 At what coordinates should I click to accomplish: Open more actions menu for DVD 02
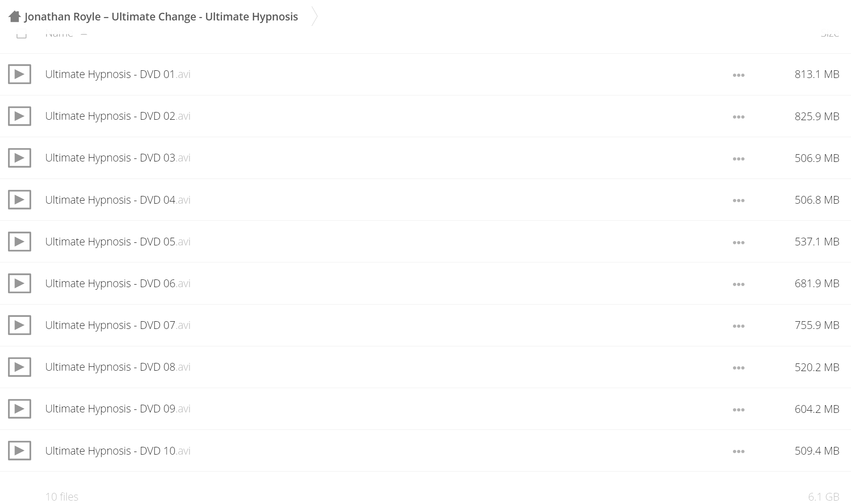738,117
